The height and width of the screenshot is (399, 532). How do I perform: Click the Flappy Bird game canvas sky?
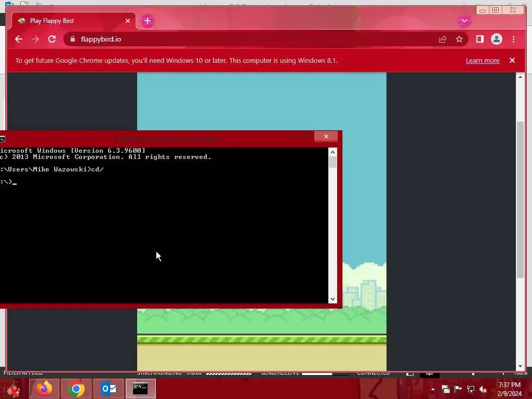(262, 101)
